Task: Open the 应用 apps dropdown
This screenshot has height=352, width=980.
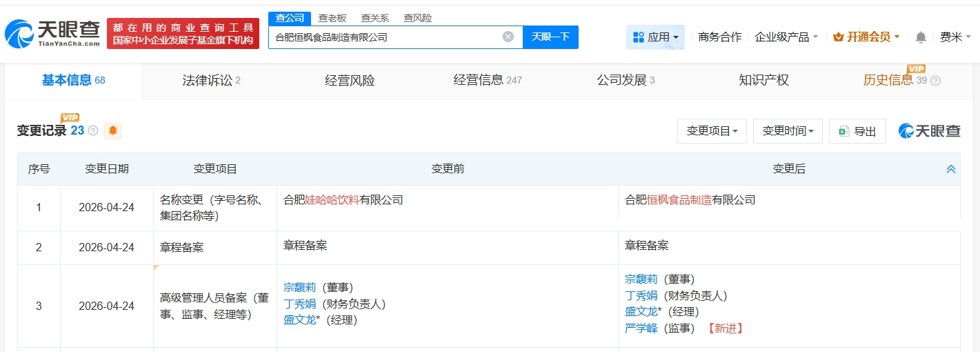Action: click(655, 37)
